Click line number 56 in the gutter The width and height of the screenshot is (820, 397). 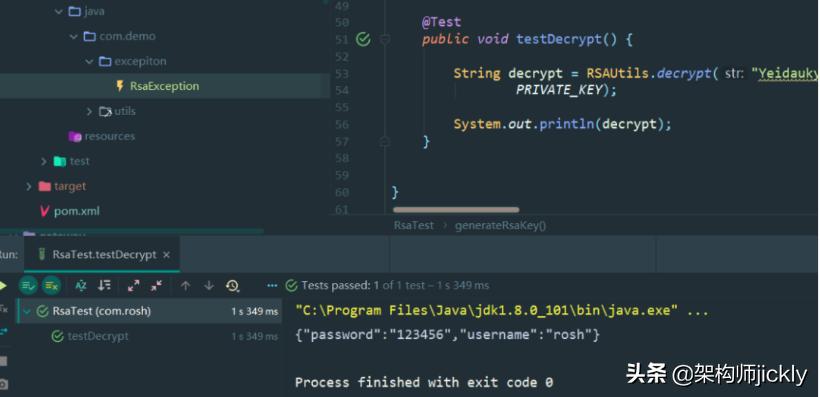point(341,124)
